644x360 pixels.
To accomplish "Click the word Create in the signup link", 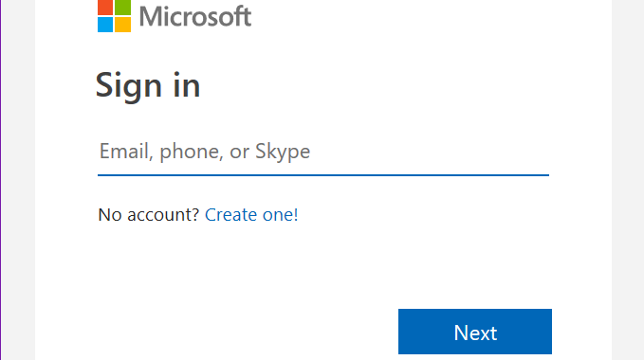I will click(x=230, y=214).
